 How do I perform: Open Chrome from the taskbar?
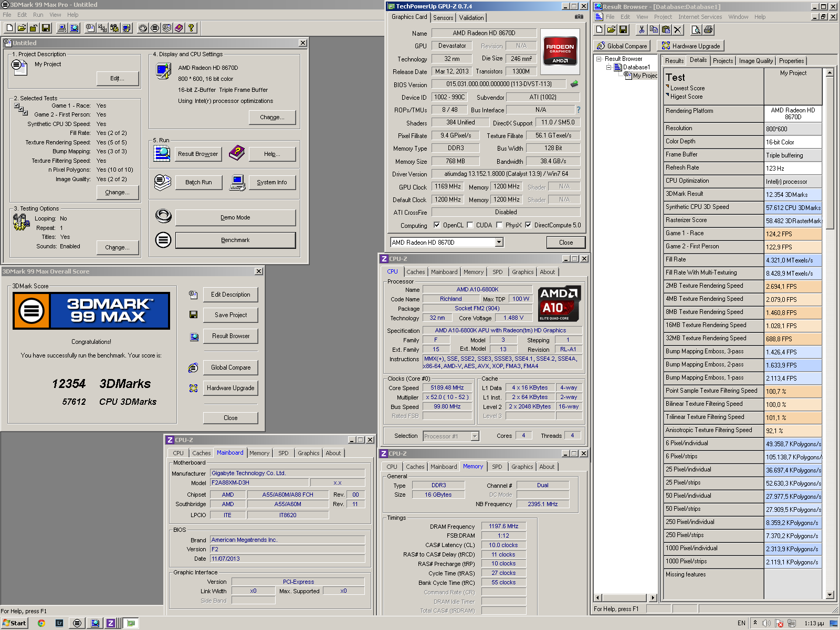point(41,623)
